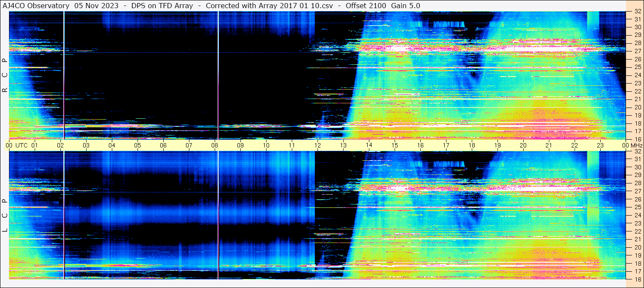Image resolution: width=644 pixels, height=288 pixels.
Task: Click the 09 hour tick label
Action: coord(240,145)
